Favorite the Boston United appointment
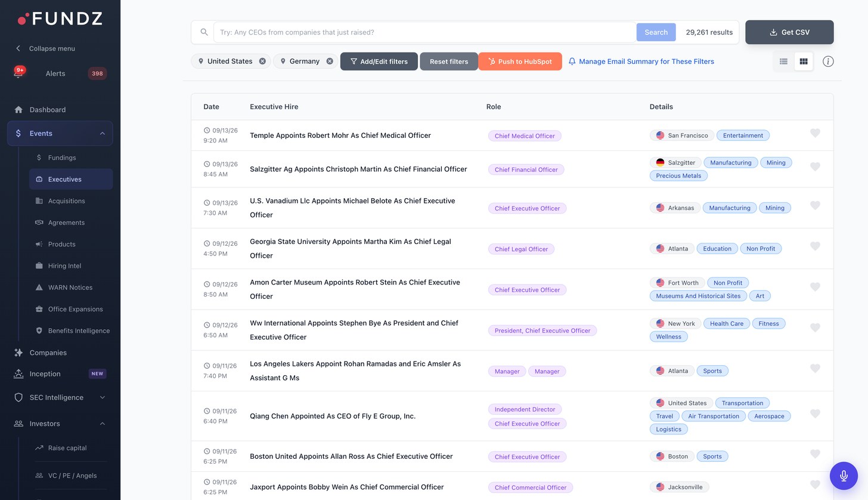Image resolution: width=868 pixels, height=500 pixels. point(815,454)
